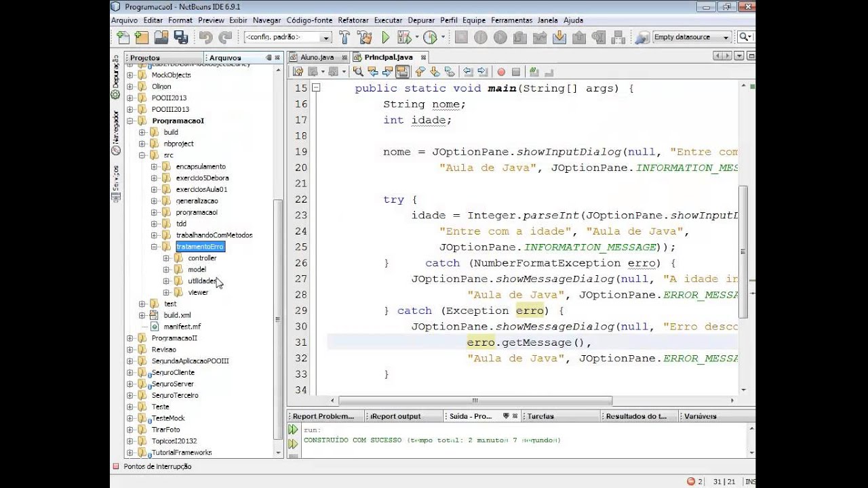868x488 pixels.
Task: Click the Comment lines icon
Action: (x=534, y=72)
